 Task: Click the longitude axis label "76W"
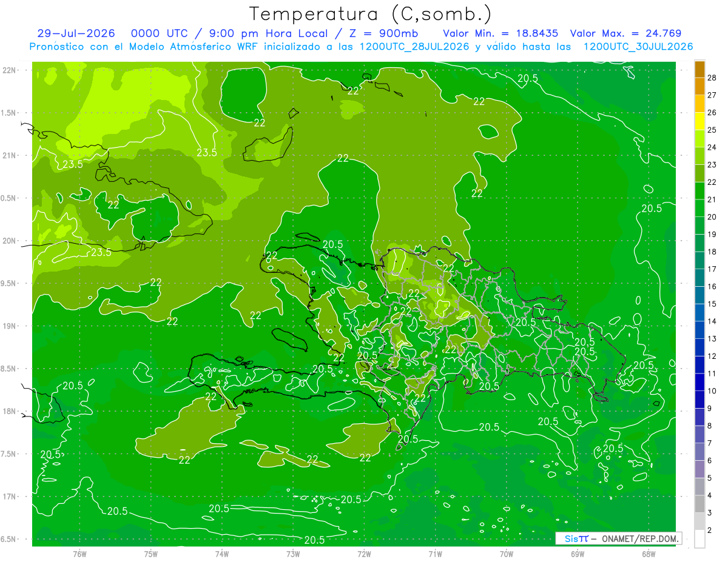tap(79, 554)
